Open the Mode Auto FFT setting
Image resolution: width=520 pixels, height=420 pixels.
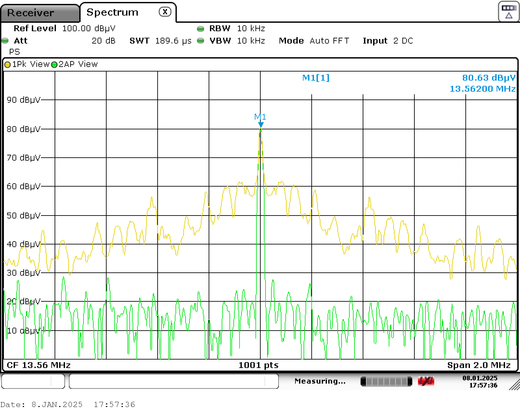tap(314, 41)
